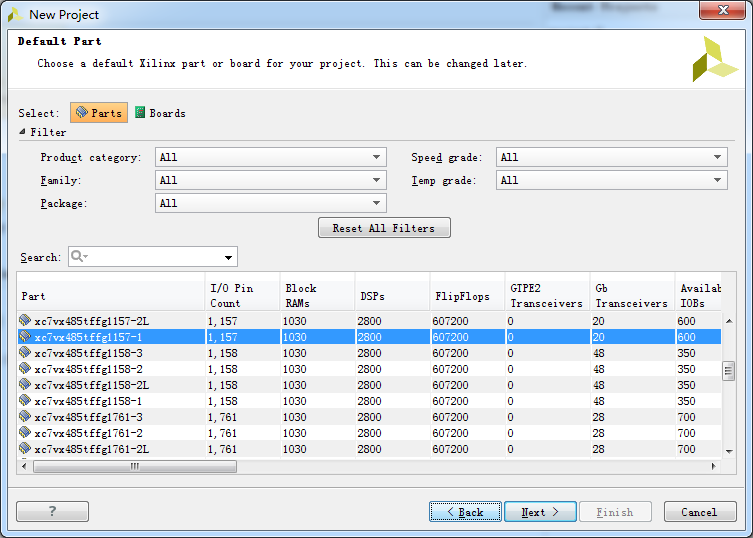This screenshot has width=753, height=538.
Task: Click FlipFlops value 607200 in xc7vx485tffg1158-1 row
Action: 450,401
